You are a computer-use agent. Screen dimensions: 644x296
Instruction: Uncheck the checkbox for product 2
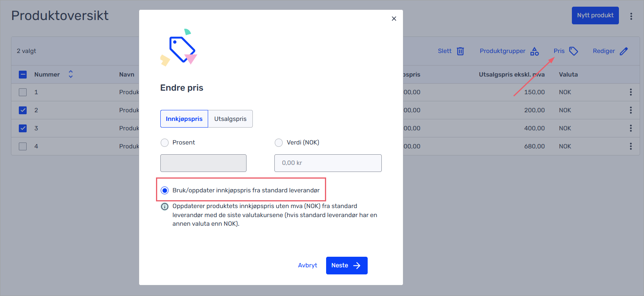[x=23, y=110]
